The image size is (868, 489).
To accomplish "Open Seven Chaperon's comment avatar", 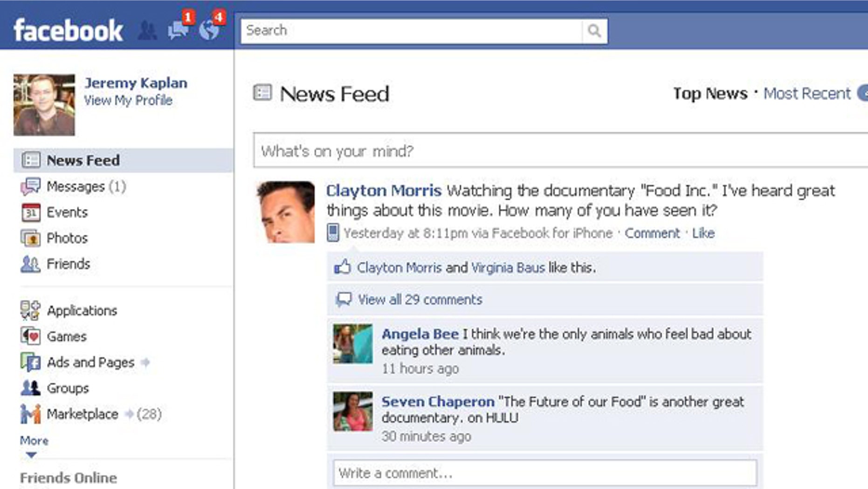I will coord(353,411).
